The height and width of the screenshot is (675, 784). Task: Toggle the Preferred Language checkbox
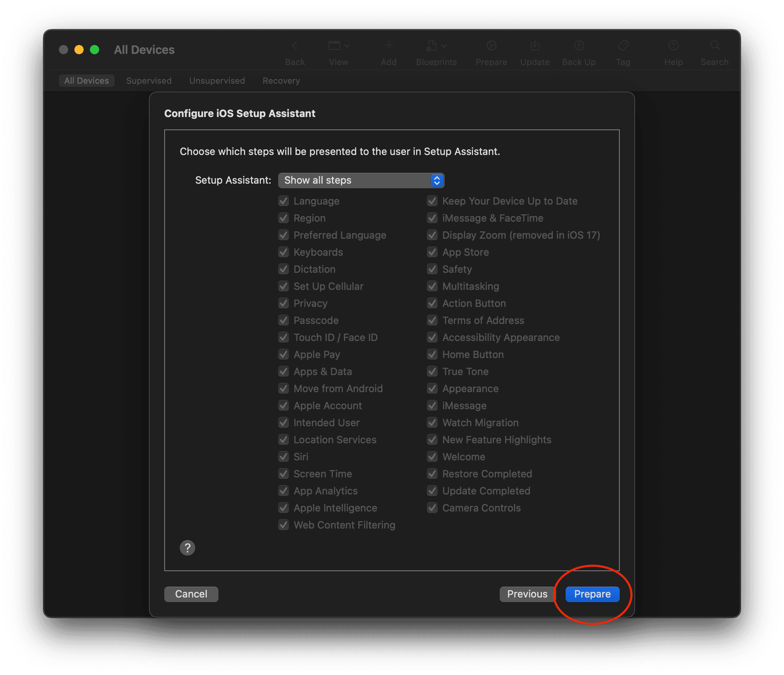tap(284, 235)
